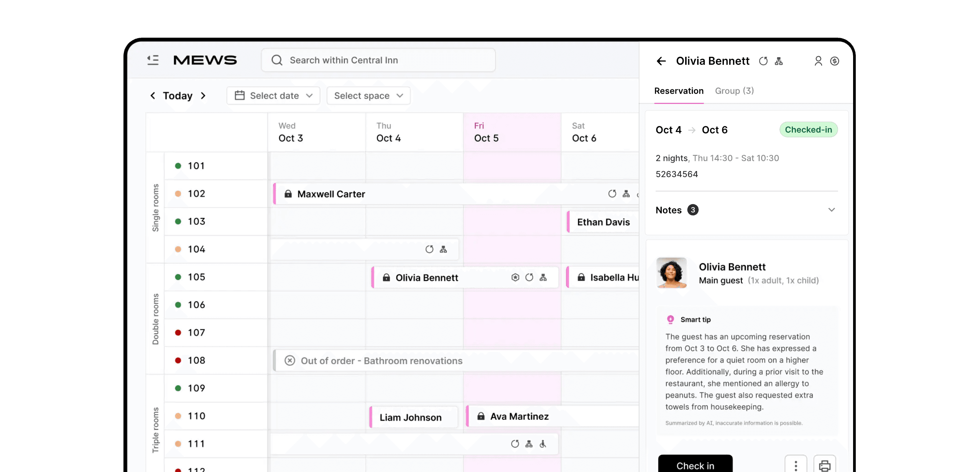Image resolution: width=980 pixels, height=472 pixels.
Task: Click the star badge icon on Olivia Bennett reservation
Action: click(515, 277)
